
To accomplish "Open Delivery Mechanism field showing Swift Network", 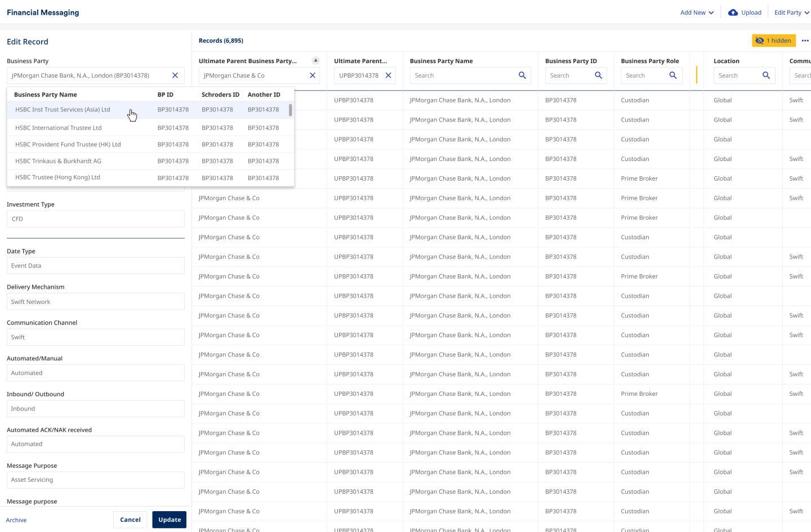I will 96,302.
